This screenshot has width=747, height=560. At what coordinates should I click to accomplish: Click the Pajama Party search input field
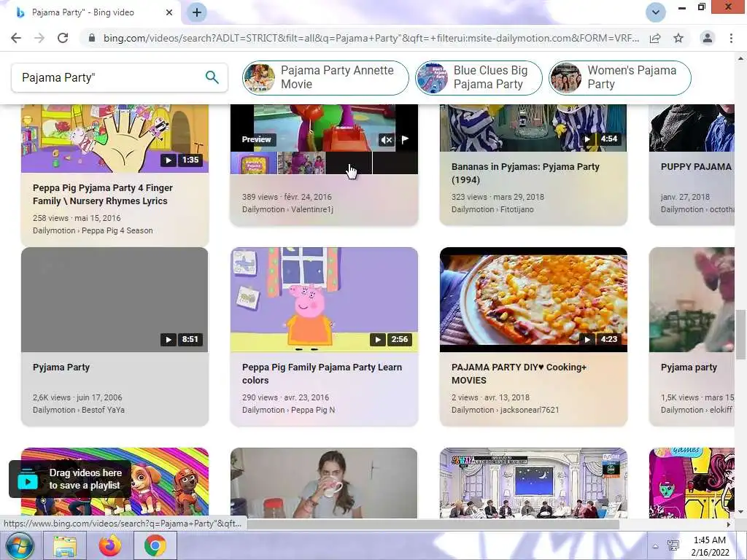[109, 77]
